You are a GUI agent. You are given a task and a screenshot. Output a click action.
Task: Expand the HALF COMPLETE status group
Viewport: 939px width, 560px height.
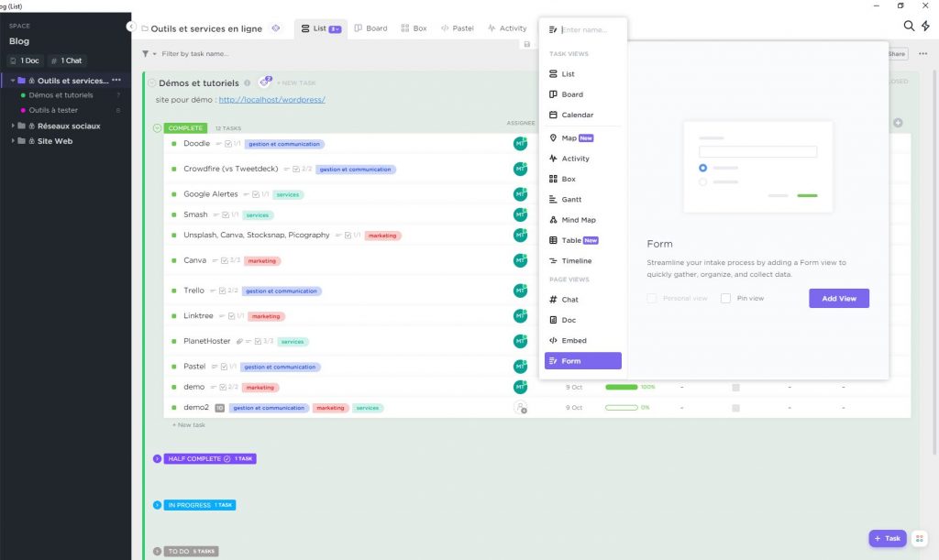click(x=157, y=459)
